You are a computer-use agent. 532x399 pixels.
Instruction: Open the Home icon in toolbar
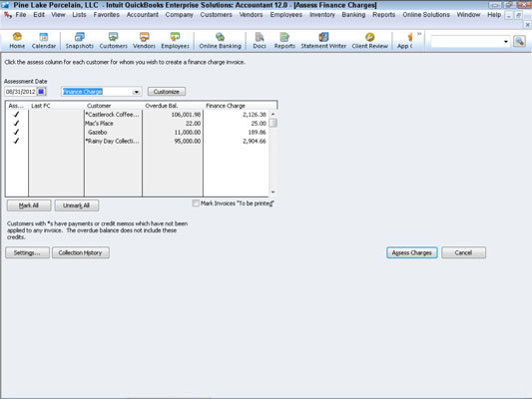point(17,41)
